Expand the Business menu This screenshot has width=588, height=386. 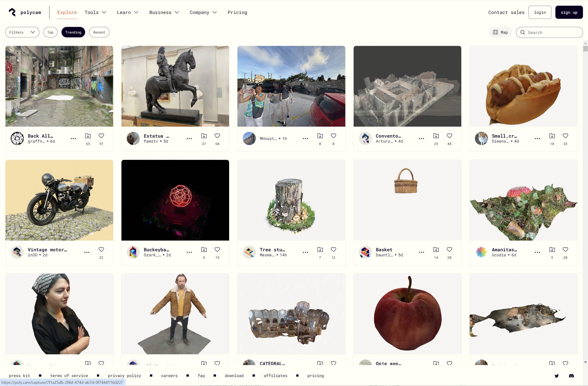pyautogui.click(x=164, y=12)
